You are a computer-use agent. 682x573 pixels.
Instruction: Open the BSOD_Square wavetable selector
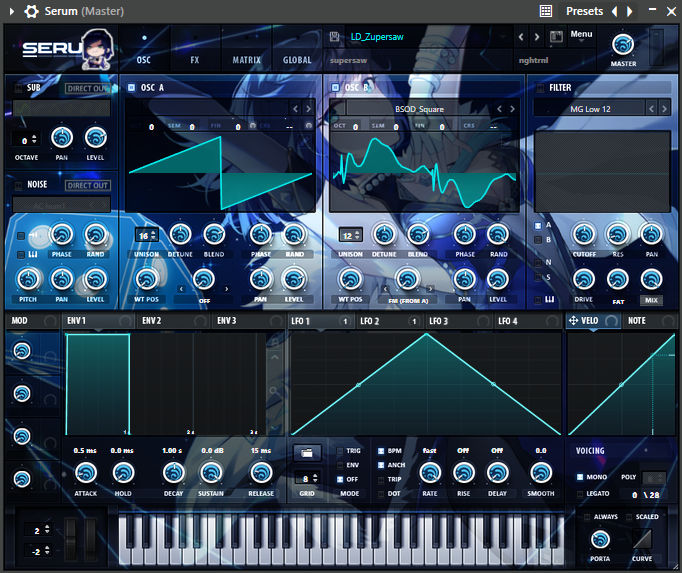pyautogui.click(x=419, y=109)
